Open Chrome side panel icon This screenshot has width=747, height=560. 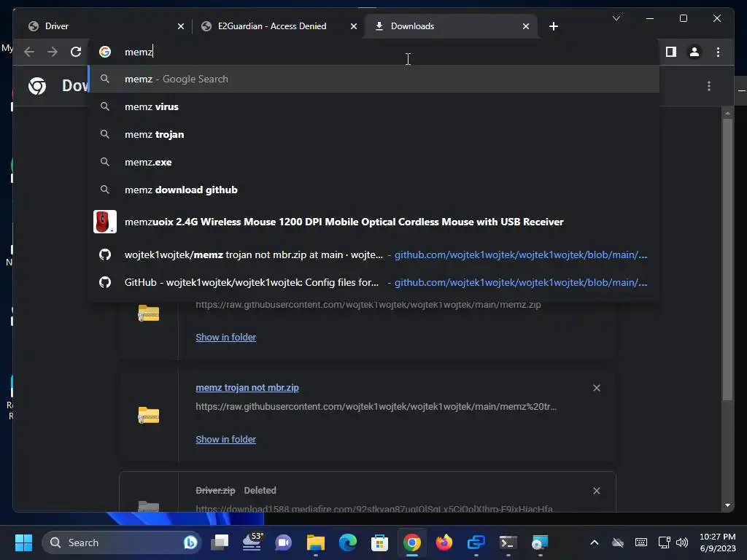click(671, 52)
